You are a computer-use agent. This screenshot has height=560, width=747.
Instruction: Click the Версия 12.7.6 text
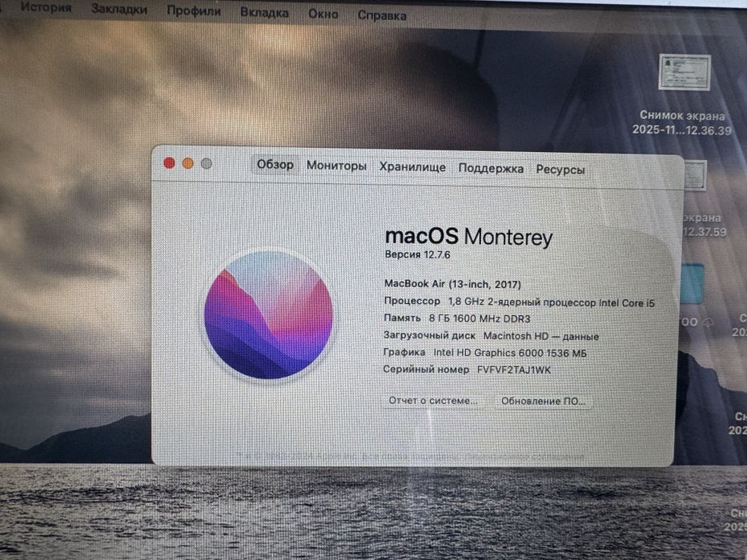coord(417,254)
